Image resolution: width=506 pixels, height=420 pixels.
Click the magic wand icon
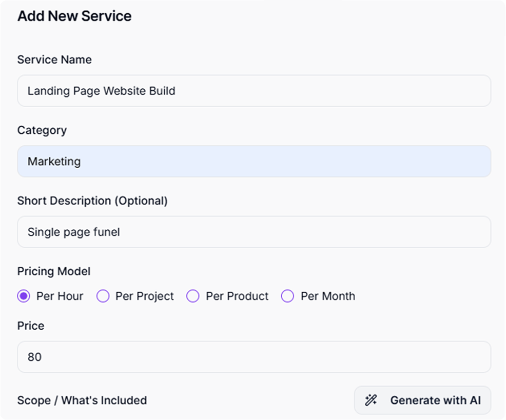pyautogui.click(x=371, y=401)
